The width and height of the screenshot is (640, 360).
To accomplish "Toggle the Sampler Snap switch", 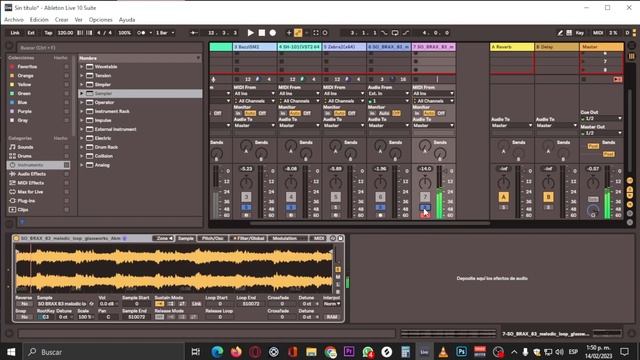I will 24,317.
